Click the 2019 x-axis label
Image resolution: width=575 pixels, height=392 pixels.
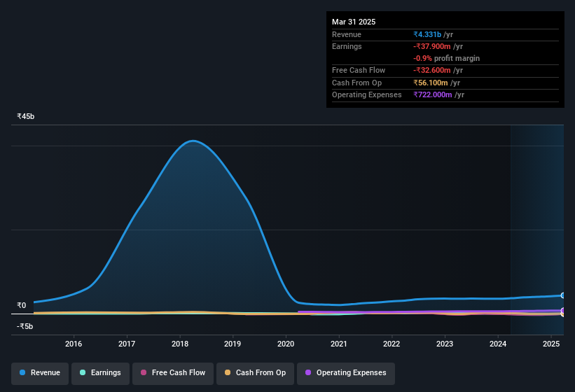pos(233,344)
